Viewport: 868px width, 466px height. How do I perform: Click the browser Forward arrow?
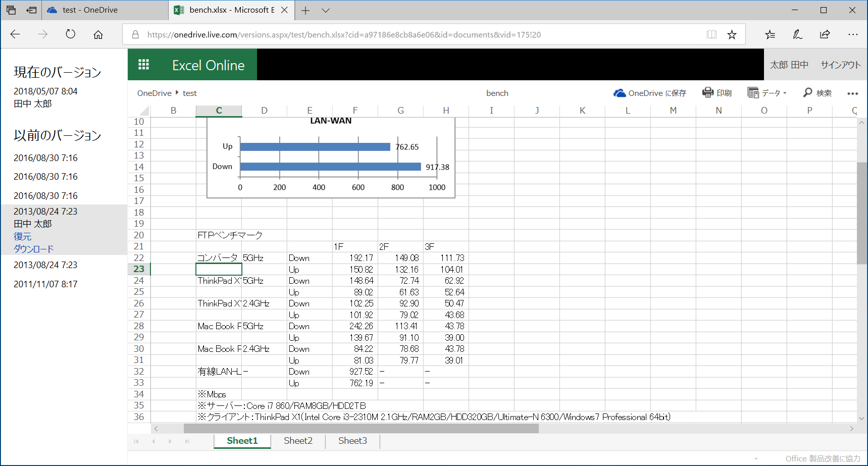pyautogui.click(x=43, y=34)
